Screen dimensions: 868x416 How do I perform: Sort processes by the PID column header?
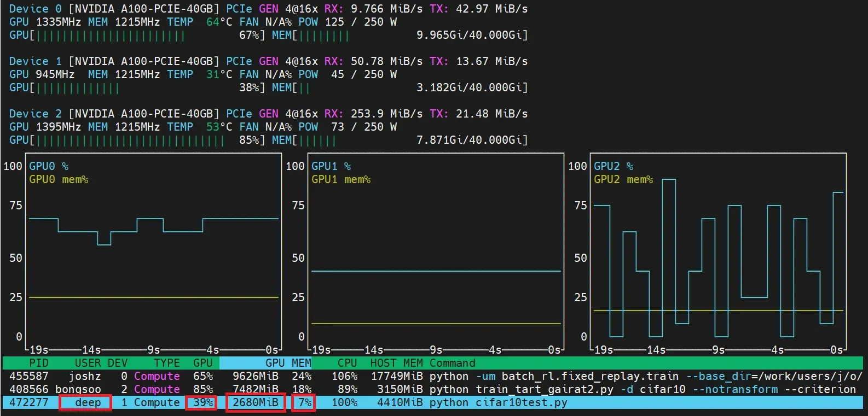[39, 363]
